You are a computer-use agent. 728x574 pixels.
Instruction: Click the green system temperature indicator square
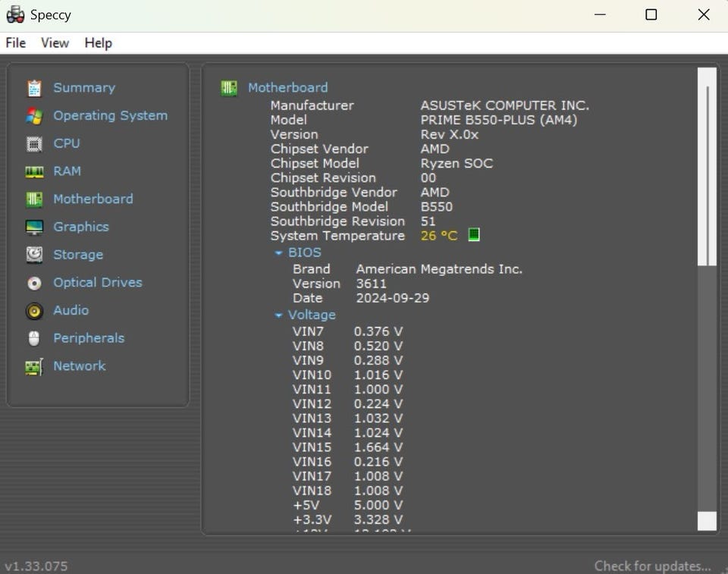tap(474, 235)
